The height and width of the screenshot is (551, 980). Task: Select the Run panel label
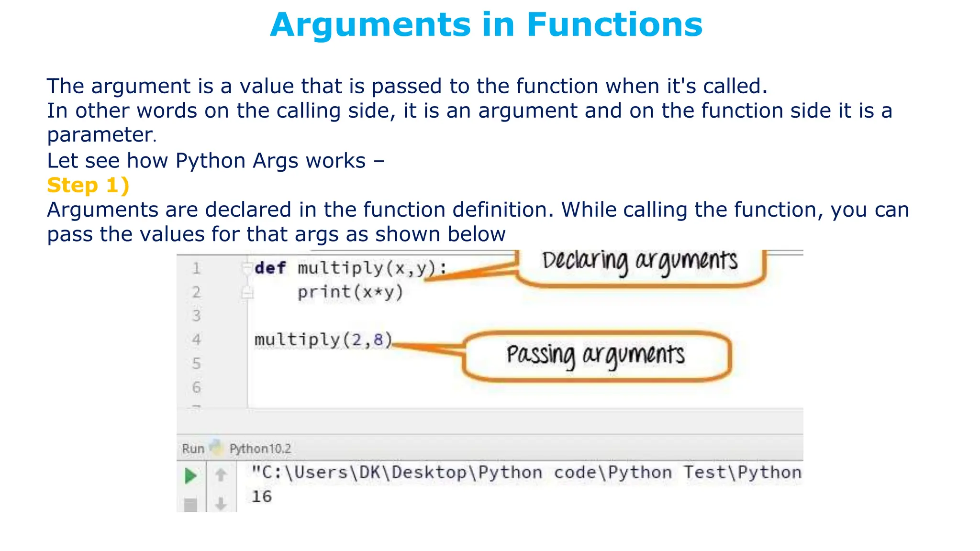click(x=193, y=449)
